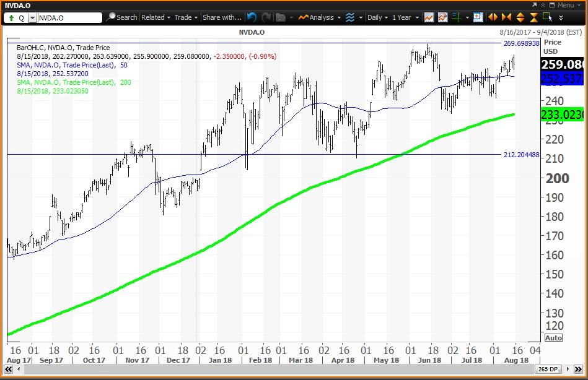The height and width of the screenshot is (380, 588).
Task: Click the black 259.08 last price tag
Action: tap(562, 64)
